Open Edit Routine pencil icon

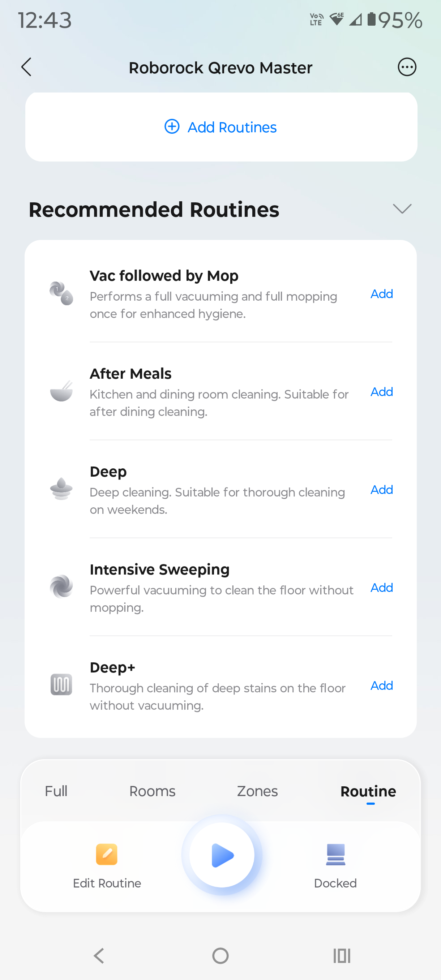point(107,855)
